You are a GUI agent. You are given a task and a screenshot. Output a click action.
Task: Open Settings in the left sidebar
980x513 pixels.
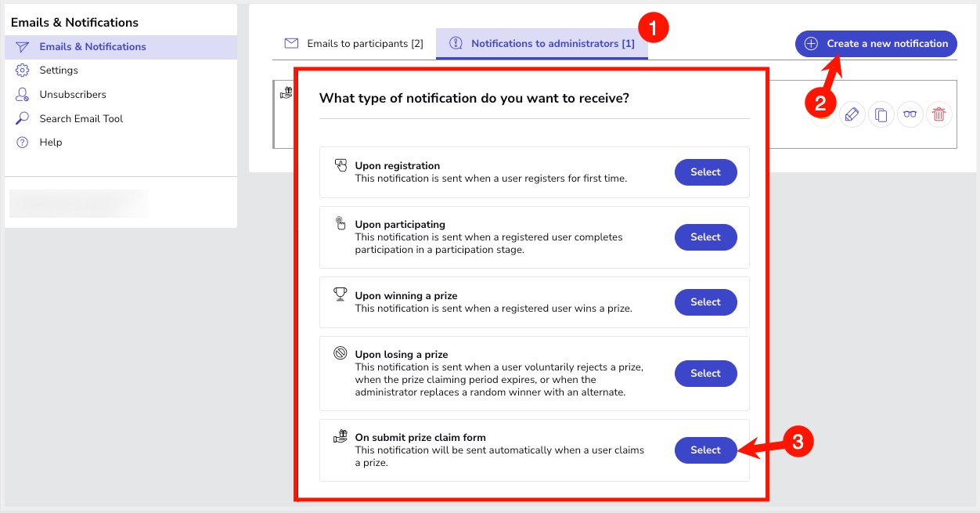coord(59,70)
